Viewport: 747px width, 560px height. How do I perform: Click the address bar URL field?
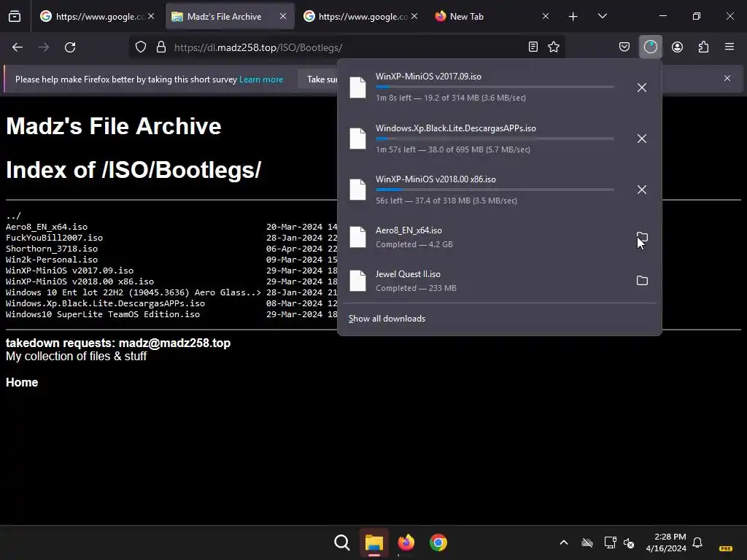(345, 47)
